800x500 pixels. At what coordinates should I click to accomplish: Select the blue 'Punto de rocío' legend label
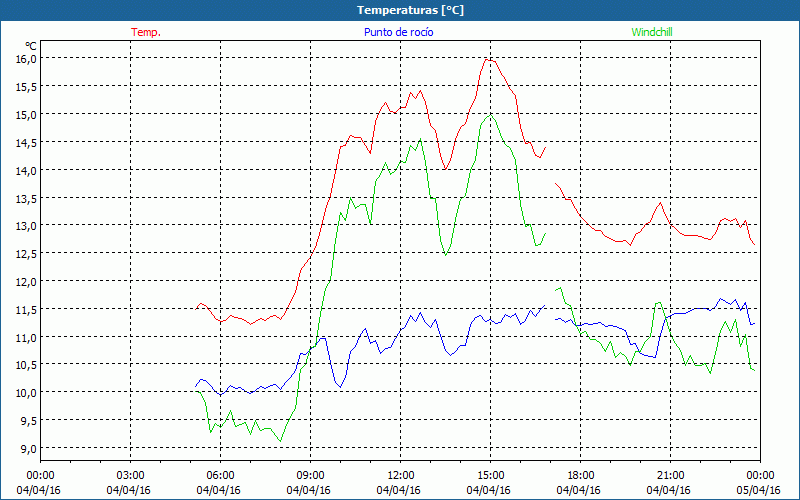click(x=398, y=32)
